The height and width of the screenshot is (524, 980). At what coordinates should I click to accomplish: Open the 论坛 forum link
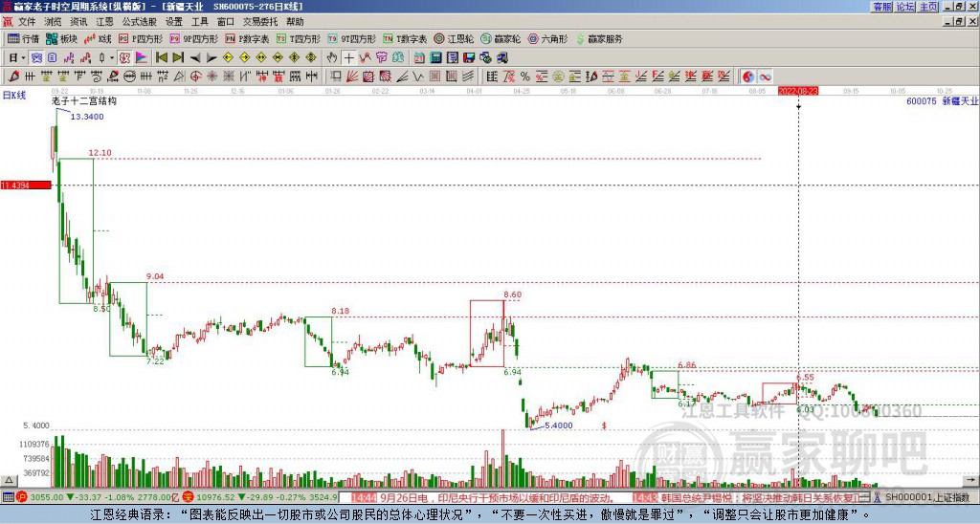coord(905,7)
